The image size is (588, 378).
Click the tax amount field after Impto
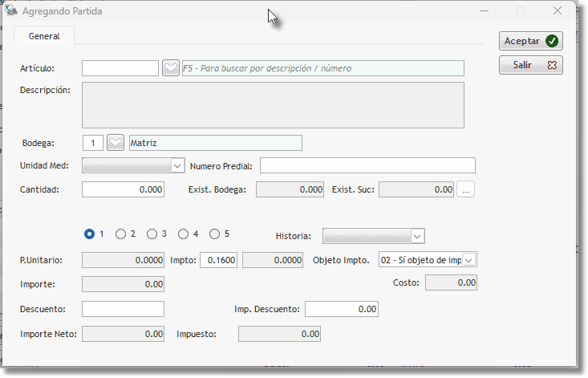(273, 260)
